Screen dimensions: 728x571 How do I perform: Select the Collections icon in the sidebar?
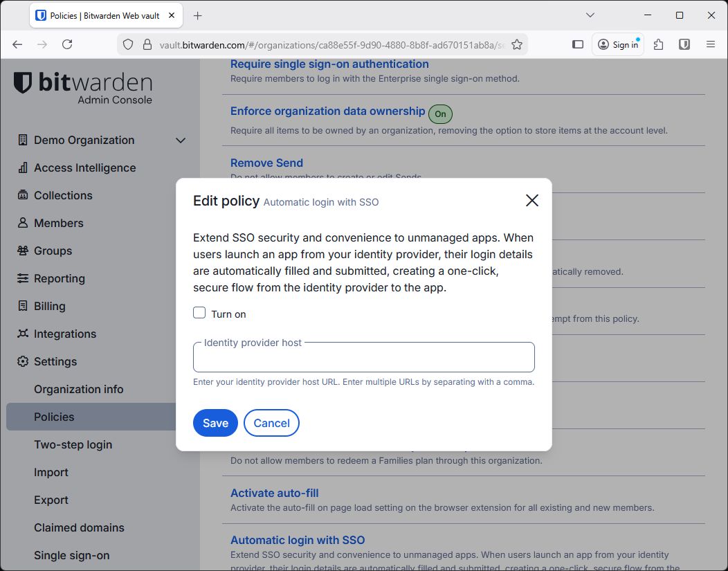(21, 195)
